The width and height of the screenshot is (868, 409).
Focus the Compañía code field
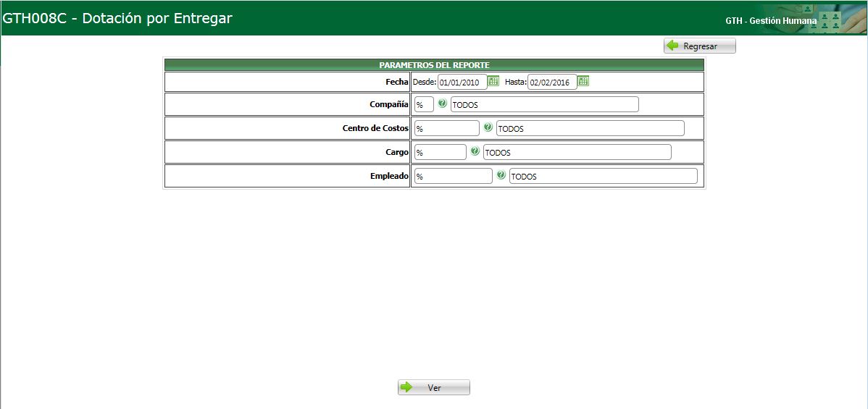[424, 104]
